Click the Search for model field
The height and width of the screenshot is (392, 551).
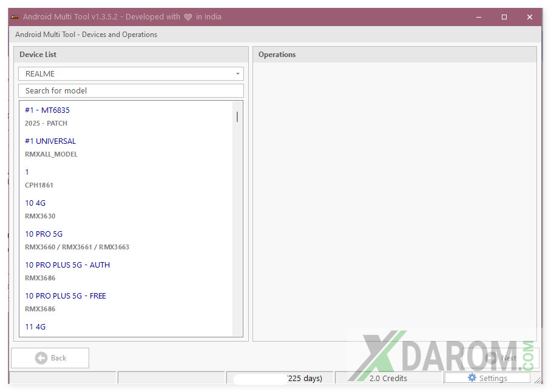[x=130, y=91]
